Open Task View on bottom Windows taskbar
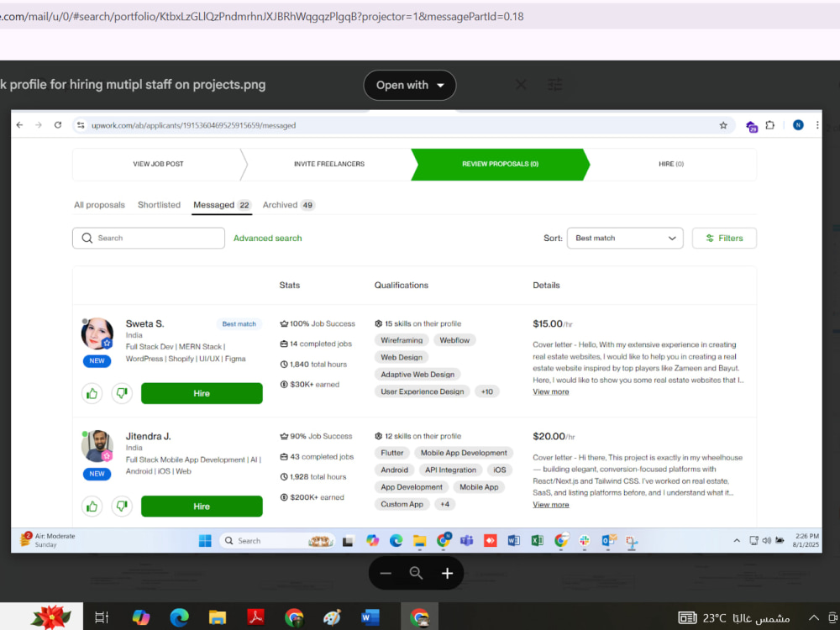 (x=102, y=617)
